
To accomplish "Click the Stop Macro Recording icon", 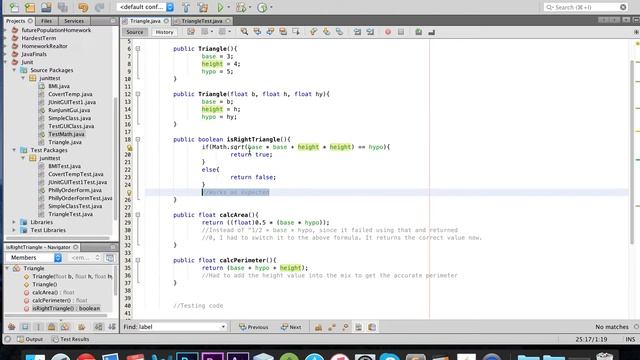I will coord(401,31).
